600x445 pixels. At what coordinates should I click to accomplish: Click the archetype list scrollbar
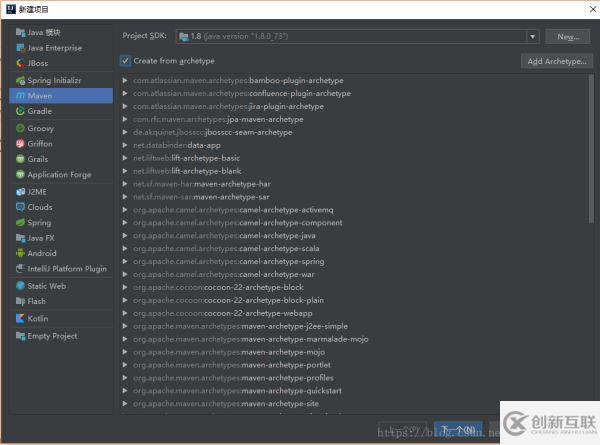(591, 148)
